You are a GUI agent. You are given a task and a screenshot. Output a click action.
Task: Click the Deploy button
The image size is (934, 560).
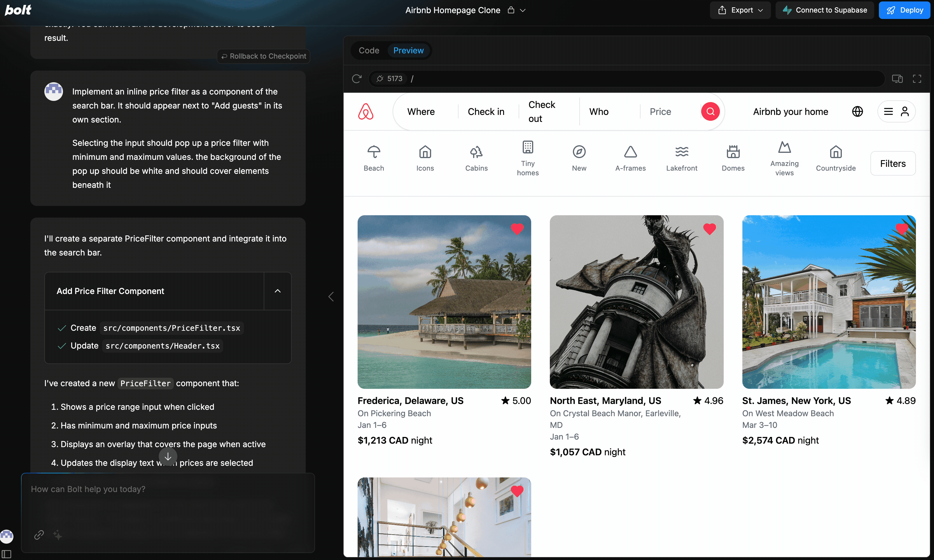(x=904, y=10)
